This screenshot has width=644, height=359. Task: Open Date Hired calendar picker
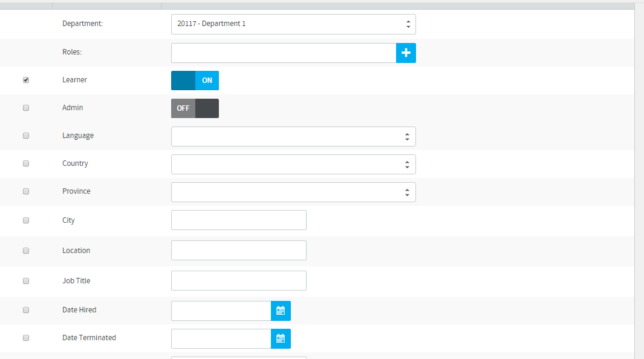281,311
